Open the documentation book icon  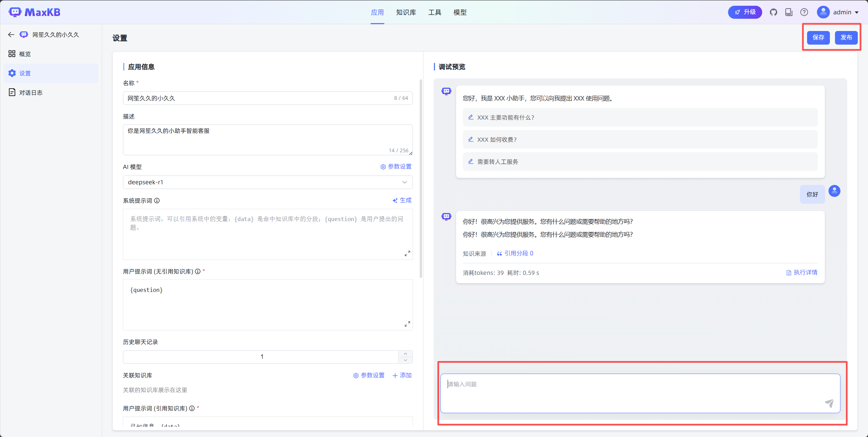789,12
